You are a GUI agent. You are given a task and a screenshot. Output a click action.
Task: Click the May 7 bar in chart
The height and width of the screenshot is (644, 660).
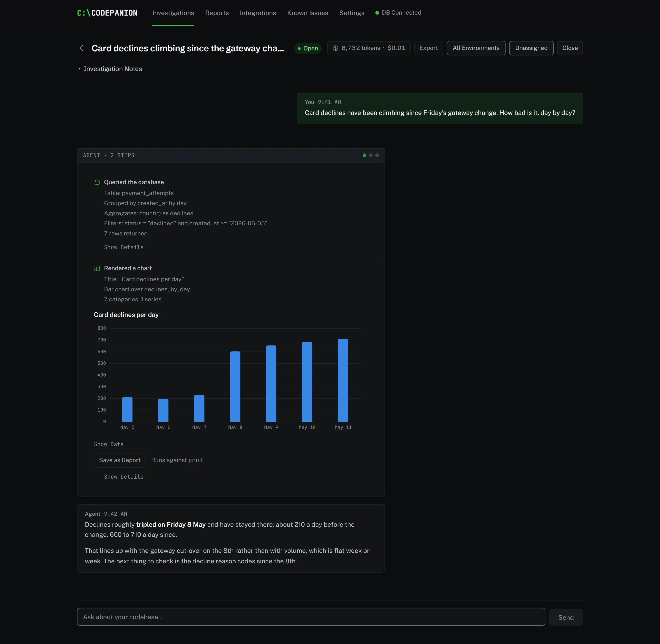199,408
